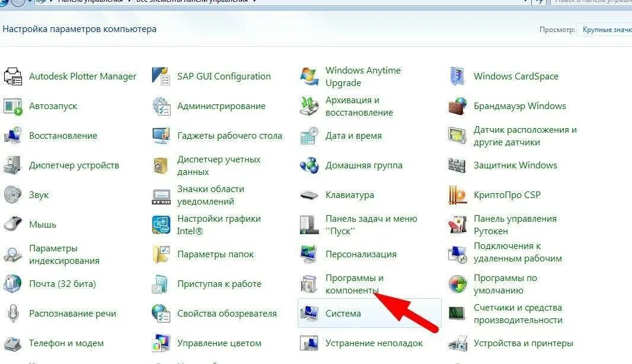This screenshot has width=632, height=364.
Task: Launch the Защитник Windows icon
Action: point(458,165)
